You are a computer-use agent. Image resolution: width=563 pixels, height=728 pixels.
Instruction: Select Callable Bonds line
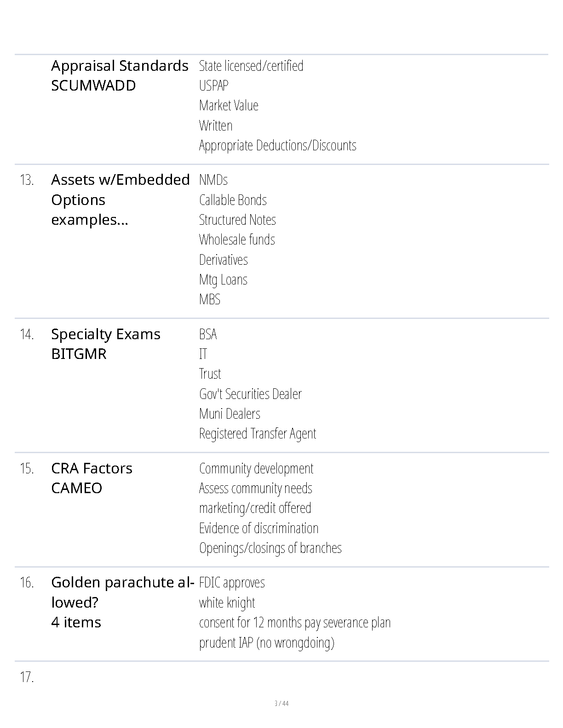click(x=233, y=200)
